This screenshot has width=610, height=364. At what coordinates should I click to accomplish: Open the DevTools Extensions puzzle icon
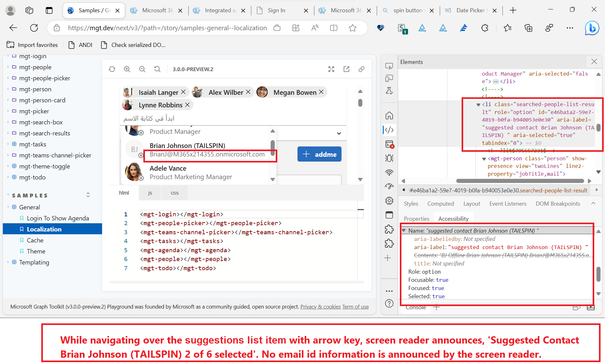(x=389, y=229)
